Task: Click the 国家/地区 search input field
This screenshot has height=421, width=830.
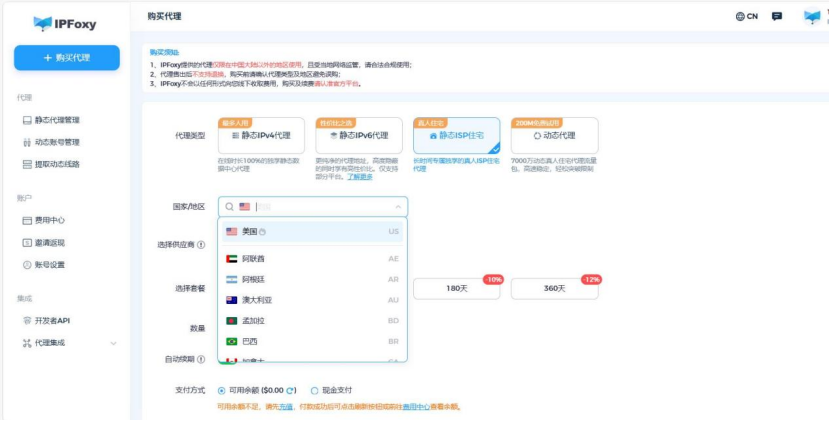Action: click(x=320, y=206)
